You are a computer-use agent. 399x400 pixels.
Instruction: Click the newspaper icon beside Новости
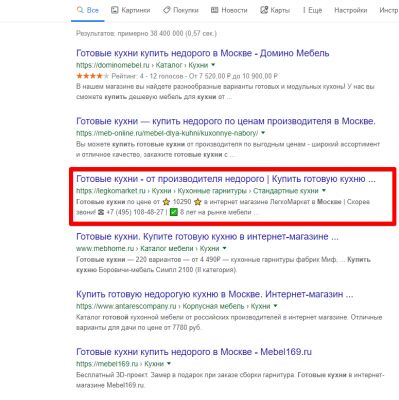click(x=214, y=10)
